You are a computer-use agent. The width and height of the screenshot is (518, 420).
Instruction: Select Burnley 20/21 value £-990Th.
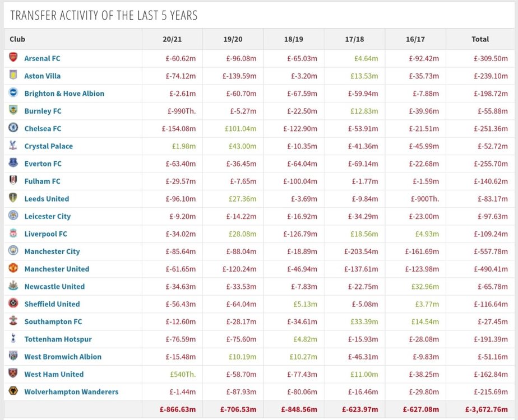[182, 111]
